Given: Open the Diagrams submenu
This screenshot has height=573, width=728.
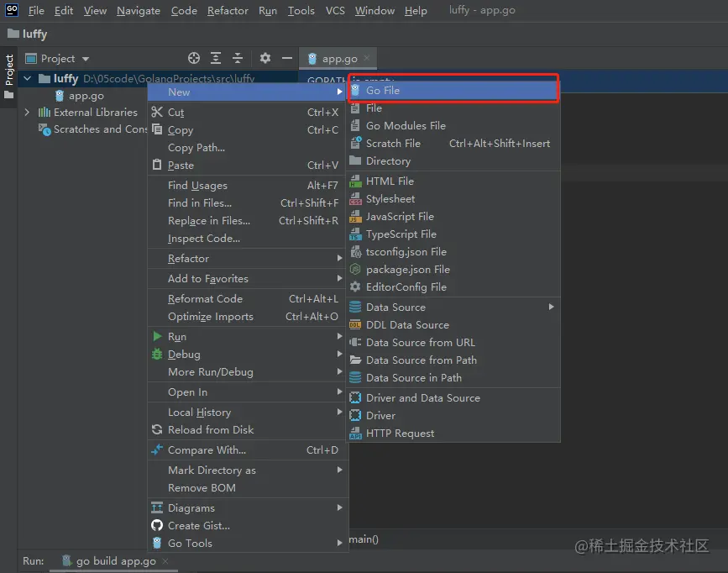Looking at the screenshot, I should (248, 507).
